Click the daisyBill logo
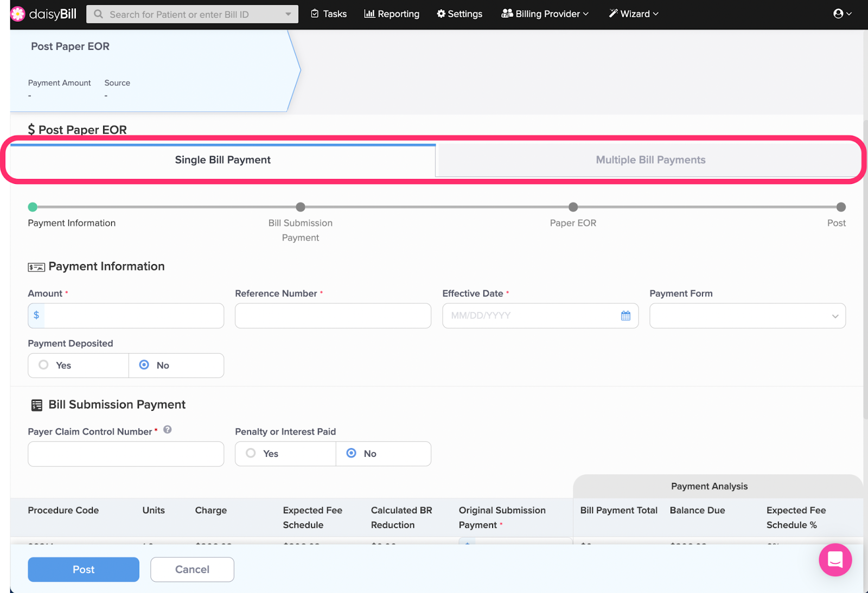The width and height of the screenshot is (868, 593). 44,14
